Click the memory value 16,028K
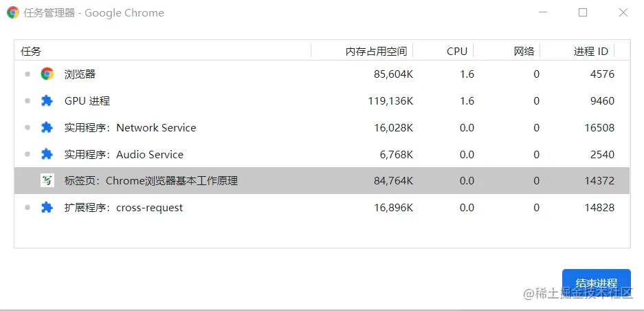Screen dimensions: 644x311 (x=393, y=127)
